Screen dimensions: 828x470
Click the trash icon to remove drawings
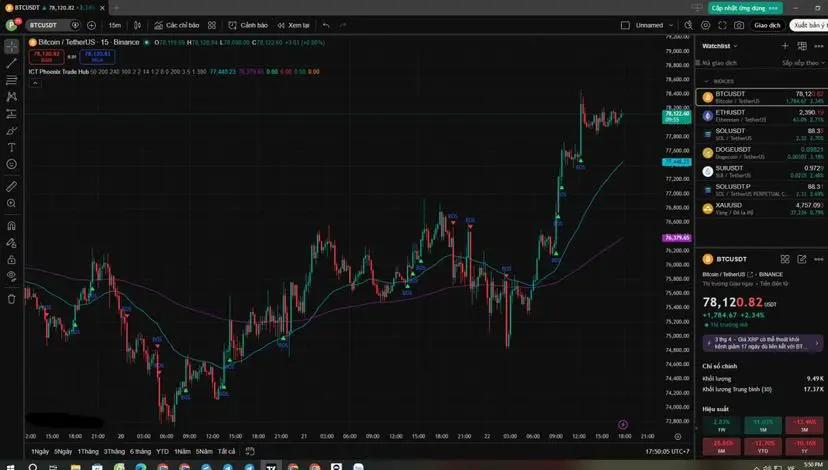tap(12, 299)
